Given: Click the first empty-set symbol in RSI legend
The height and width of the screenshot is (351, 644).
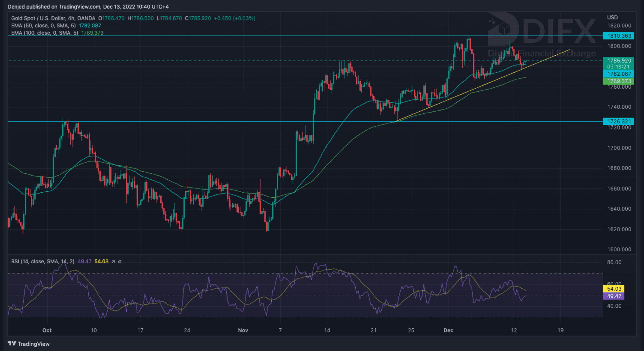Looking at the screenshot, I should (113, 261).
